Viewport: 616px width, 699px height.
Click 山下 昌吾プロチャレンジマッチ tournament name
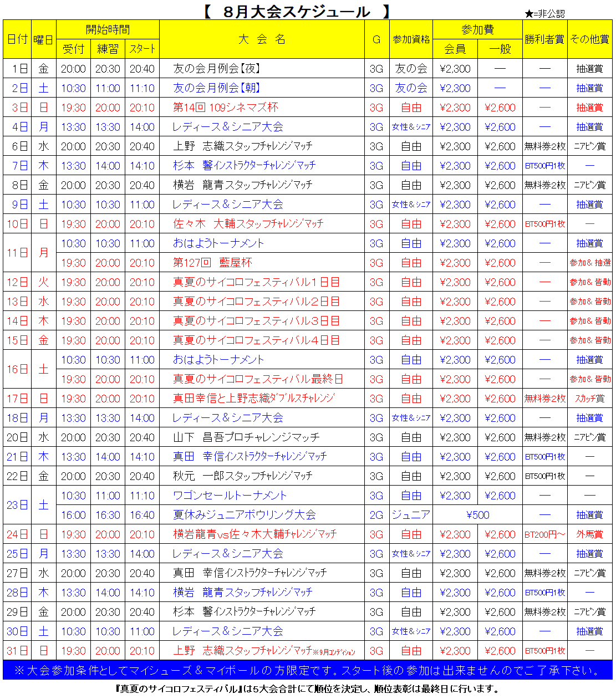click(x=246, y=437)
